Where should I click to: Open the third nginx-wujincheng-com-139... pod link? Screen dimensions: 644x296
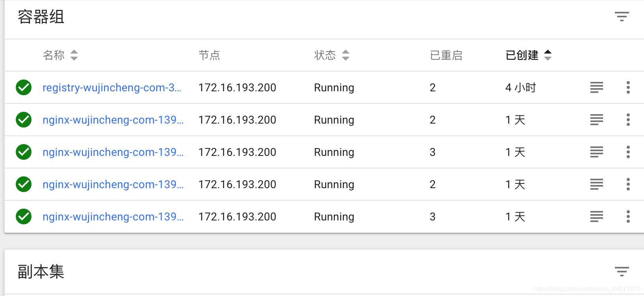click(113, 184)
